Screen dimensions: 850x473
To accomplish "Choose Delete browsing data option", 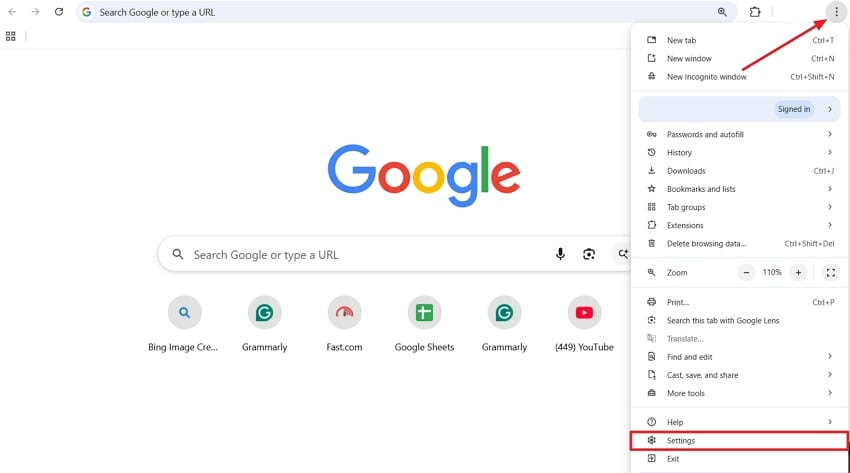I will click(x=739, y=244).
